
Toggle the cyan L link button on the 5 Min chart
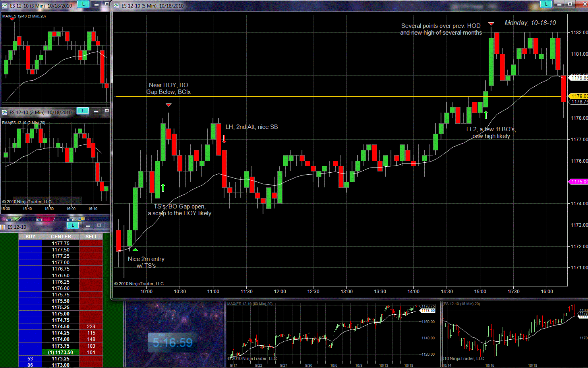(546, 4)
